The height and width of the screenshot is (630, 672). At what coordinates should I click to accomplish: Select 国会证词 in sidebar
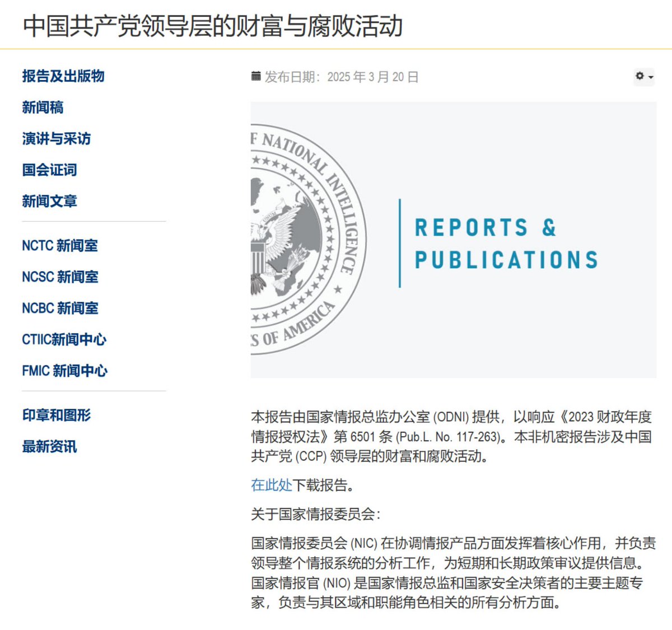tap(50, 170)
